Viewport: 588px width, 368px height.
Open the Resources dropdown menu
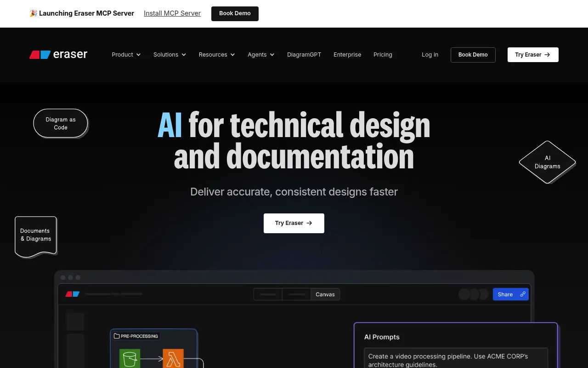point(217,55)
